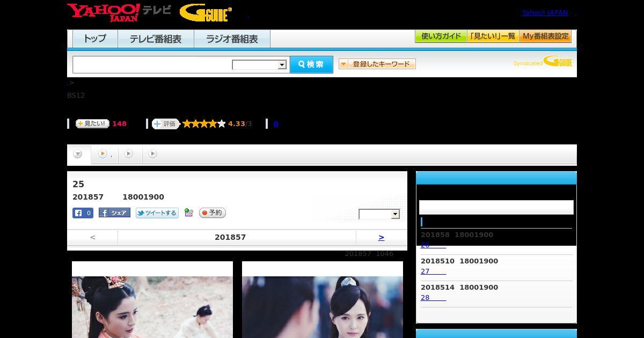Open the Yahoo! Japan TV logo

[x=119, y=12]
